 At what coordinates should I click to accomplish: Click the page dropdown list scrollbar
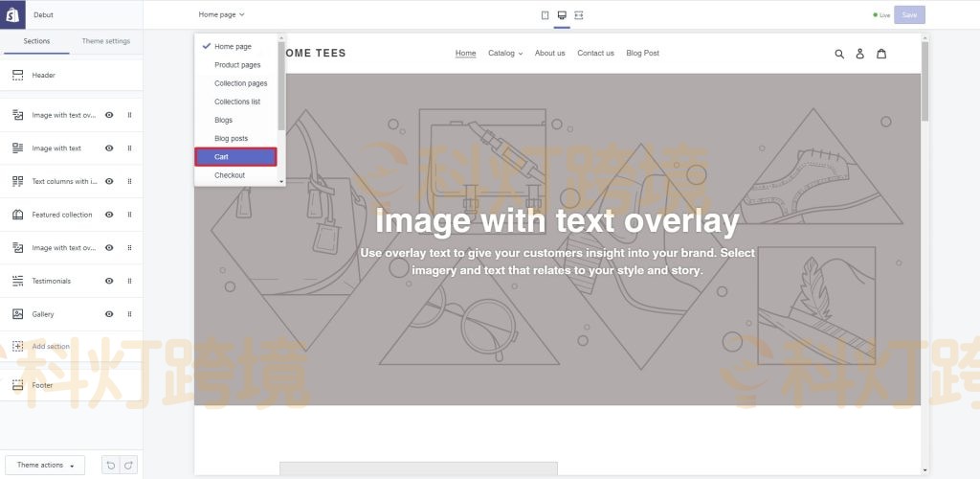click(281, 85)
